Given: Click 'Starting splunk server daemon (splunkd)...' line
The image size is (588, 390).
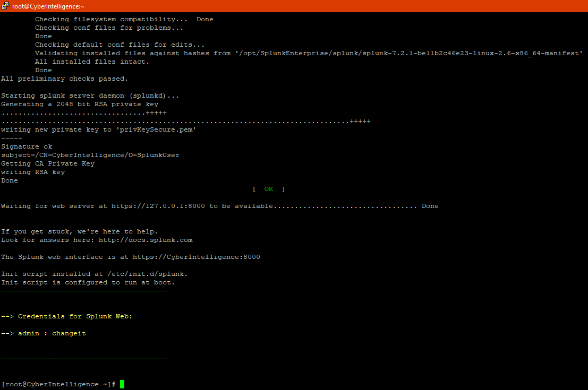Looking at the screenshot, I should coord(90,96).
